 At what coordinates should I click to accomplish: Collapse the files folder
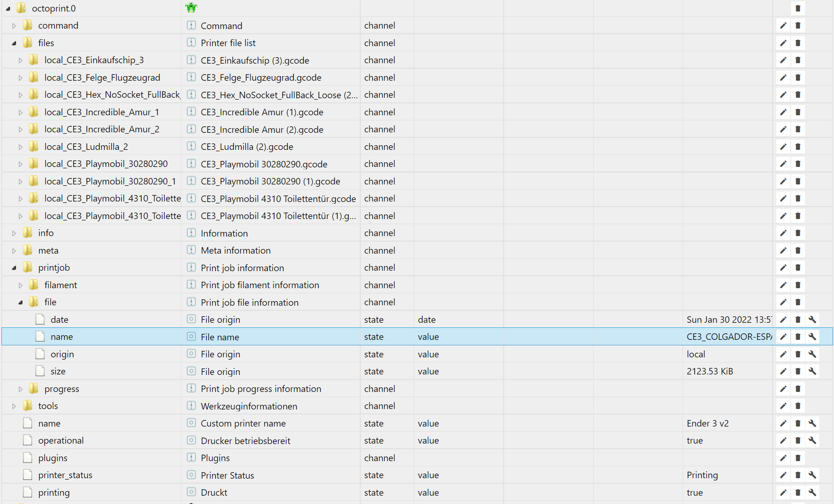click(14, 43)
